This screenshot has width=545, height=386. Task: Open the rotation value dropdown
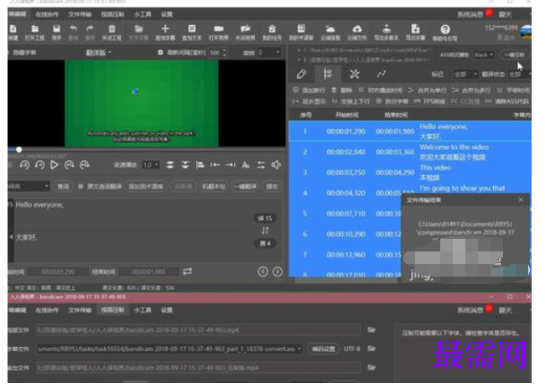pos(269,52)
